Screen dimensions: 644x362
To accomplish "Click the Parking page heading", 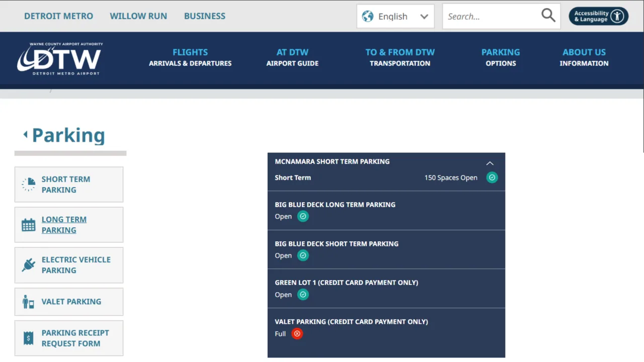I will (x=68, y=135).
